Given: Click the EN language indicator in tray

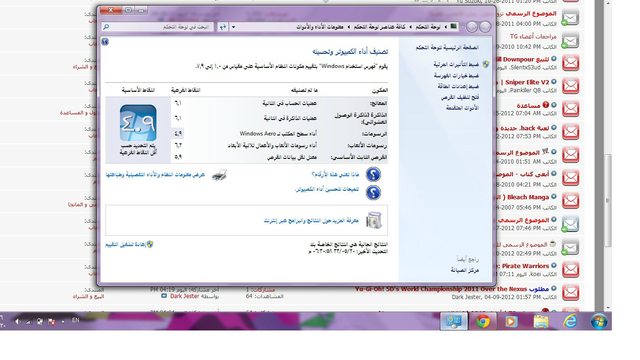Looking at the screenshot, I should [x=76, y=320].
